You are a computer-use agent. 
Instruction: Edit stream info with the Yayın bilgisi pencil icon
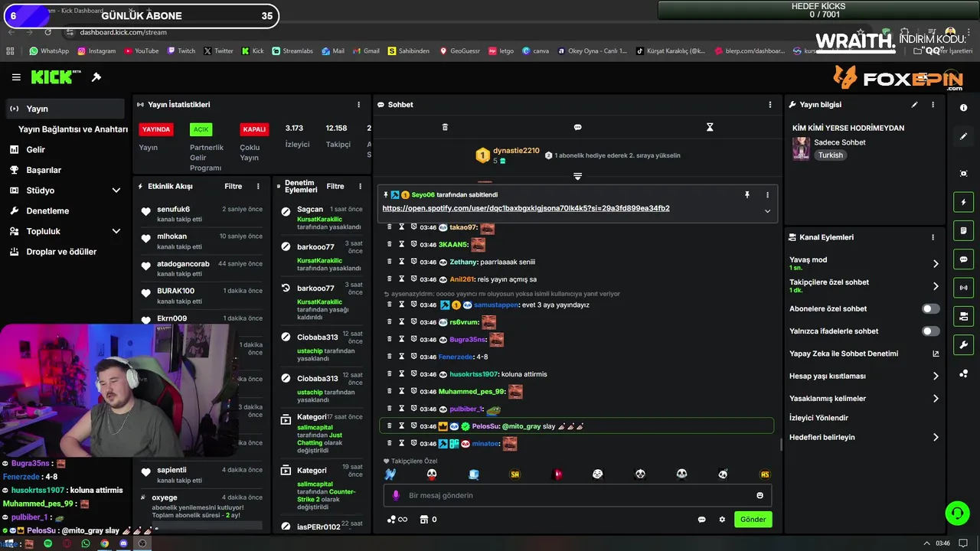[914, 105]
